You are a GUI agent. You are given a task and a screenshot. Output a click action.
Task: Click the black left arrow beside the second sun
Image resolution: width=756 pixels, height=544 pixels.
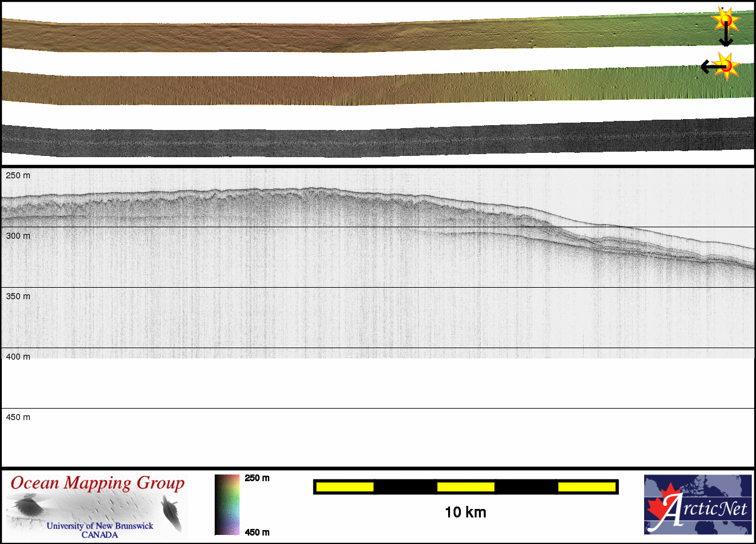click(708, 66)
